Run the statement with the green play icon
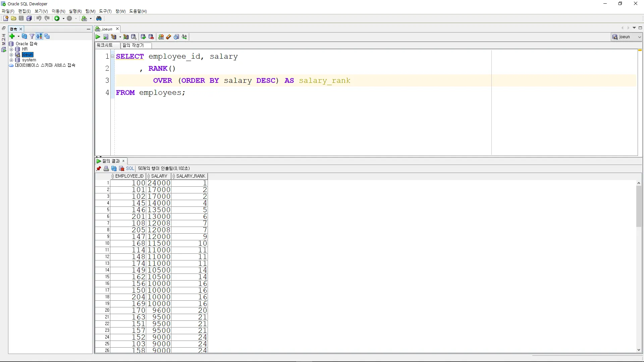 pos(98,37)
